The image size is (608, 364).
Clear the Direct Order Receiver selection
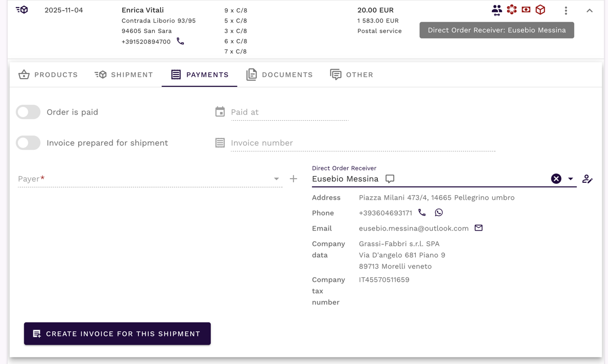(x=556, y=179)
